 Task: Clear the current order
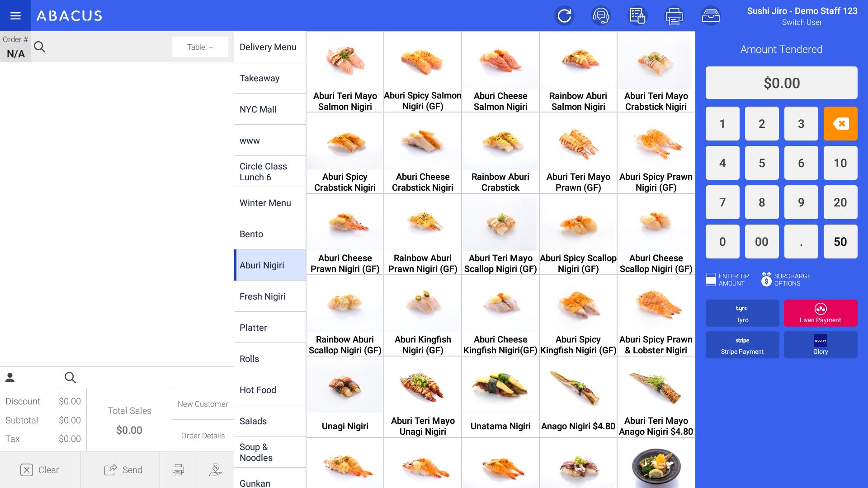[40, 470]
